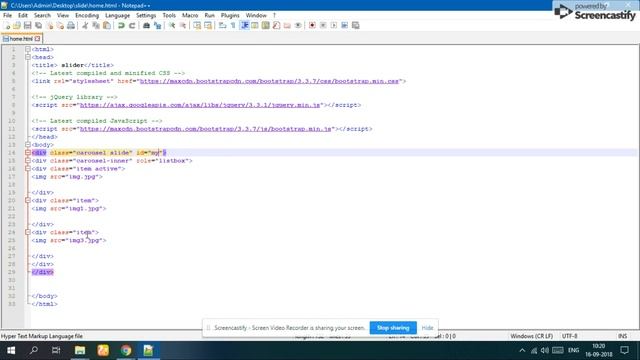
Task: Cut selection with scissors icon
Action: (85, 25)
